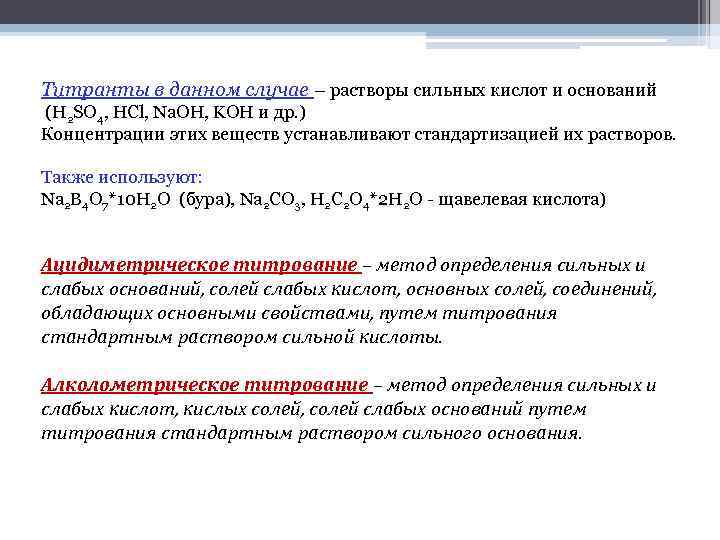Click the red heading 'Ацидиметрическое титрование'
This screenshot has height=540, width=720.
click(199, 265)
